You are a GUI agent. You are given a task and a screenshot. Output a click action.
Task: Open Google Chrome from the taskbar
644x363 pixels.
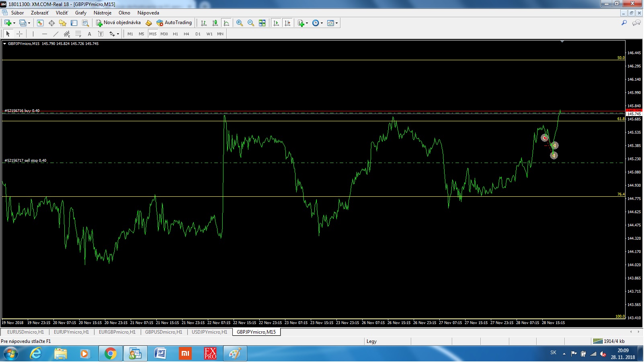click(x=110, y=354)
